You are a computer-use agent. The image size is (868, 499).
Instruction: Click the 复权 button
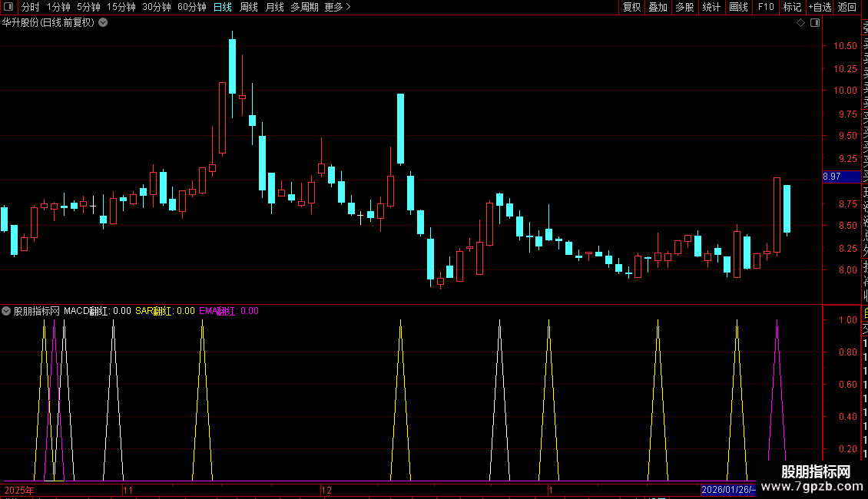pyautogui.click(x=631, y=7)
